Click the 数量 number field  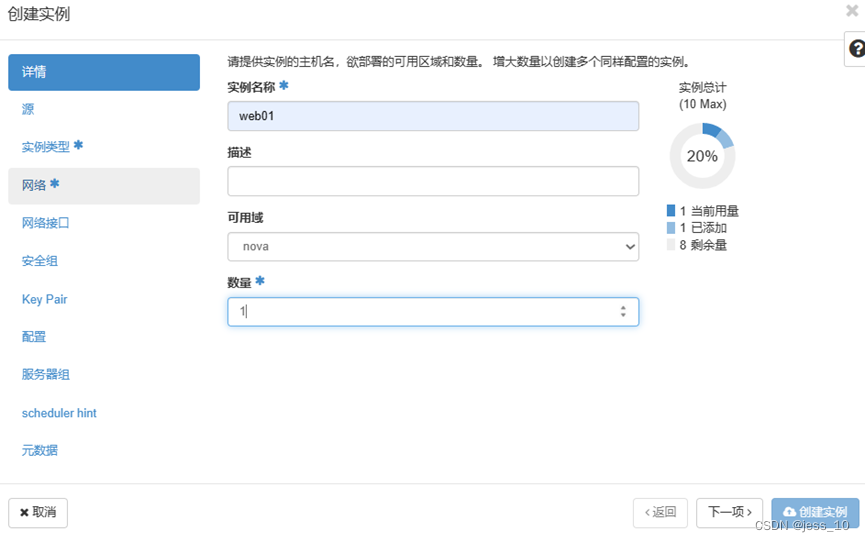click(x=433, y=312)
